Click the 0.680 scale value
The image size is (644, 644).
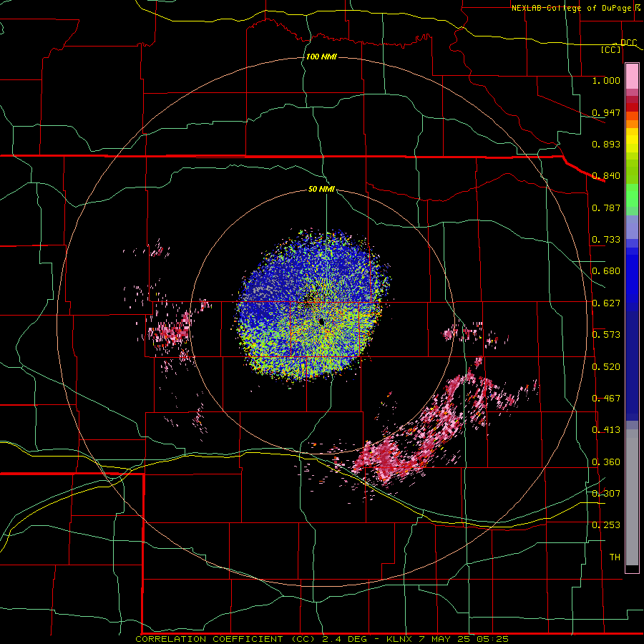tap(606, 271)
